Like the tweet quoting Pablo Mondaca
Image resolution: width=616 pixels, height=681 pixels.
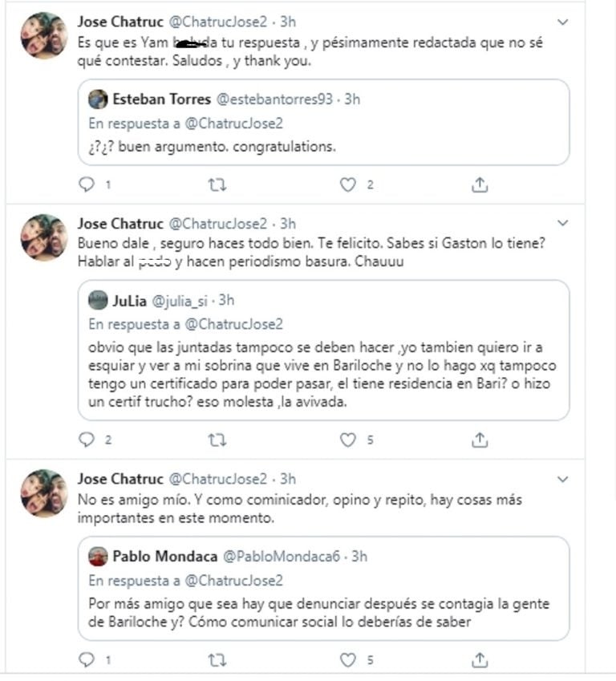tap(347, 660)
